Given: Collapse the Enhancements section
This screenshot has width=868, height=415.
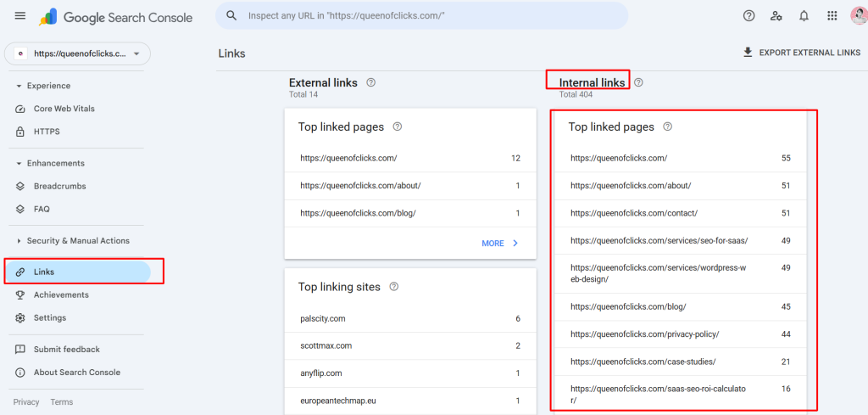Looking at the screenshot, I should click(50, 164).
